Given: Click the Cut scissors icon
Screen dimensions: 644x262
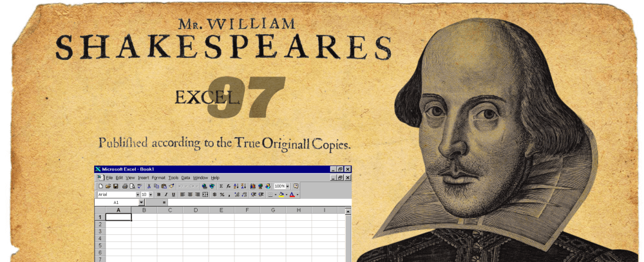Looking at the screenshot, I should click(x=149, y=187).
